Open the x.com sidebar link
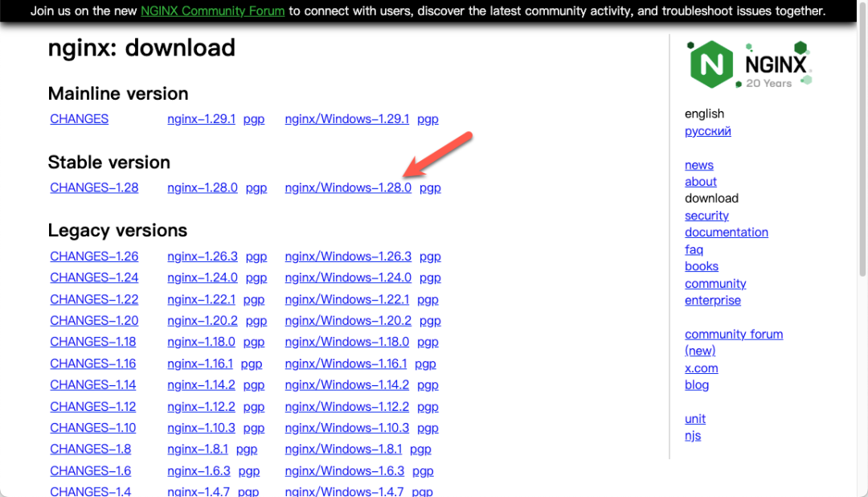This screenshot has height=497, width=868. click(701, 368)
